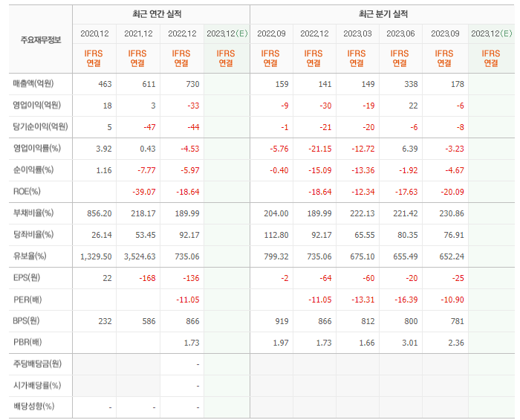Click the PER value -10.90
This screenshot has height=420, width=520.
[452, 300]
